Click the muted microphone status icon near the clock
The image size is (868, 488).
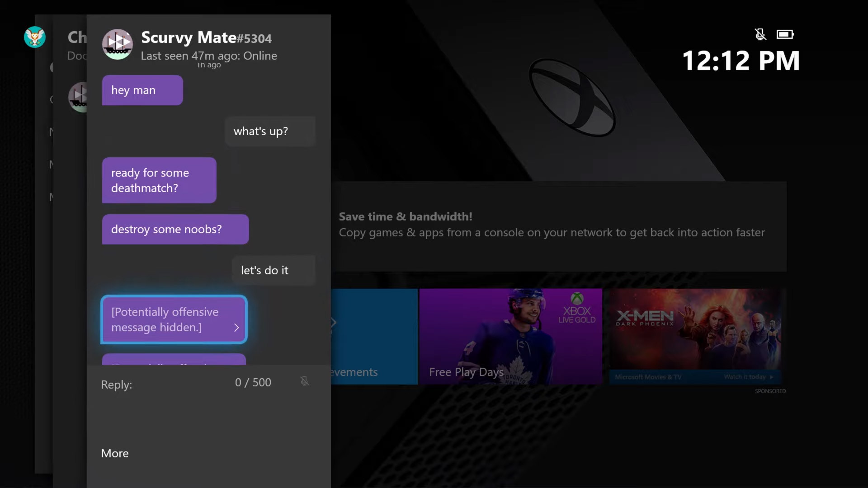click(760, 34)
